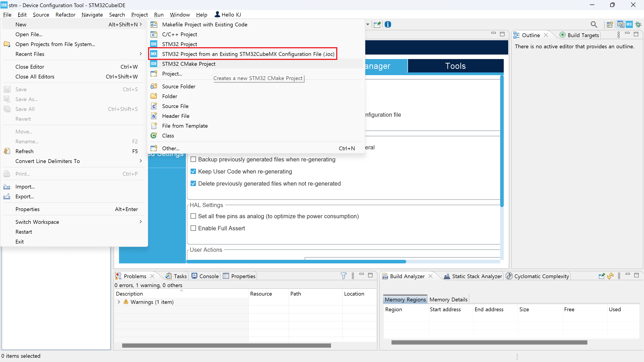Switch to the Memory Details tab
Screen dimensions: 644x362
click(x=448, y=299)
